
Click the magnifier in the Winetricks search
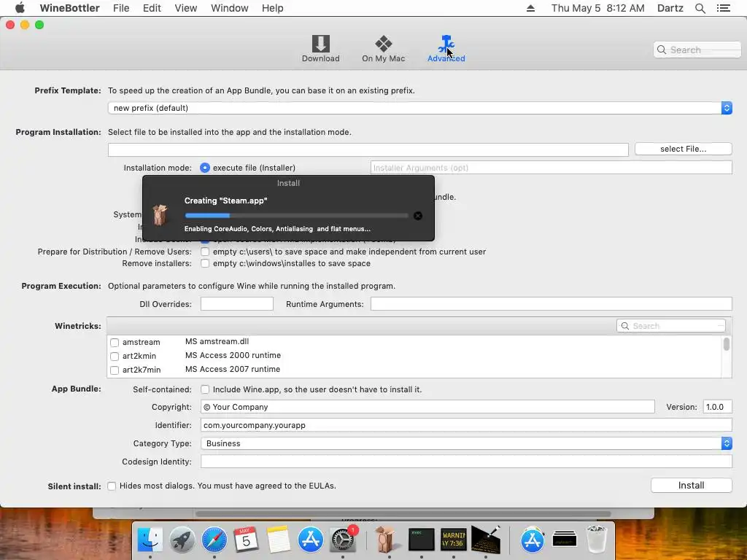click(625, 326)
